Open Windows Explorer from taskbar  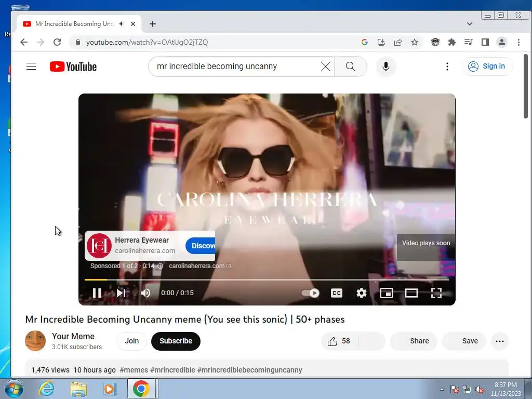click(x=78, y=389)
